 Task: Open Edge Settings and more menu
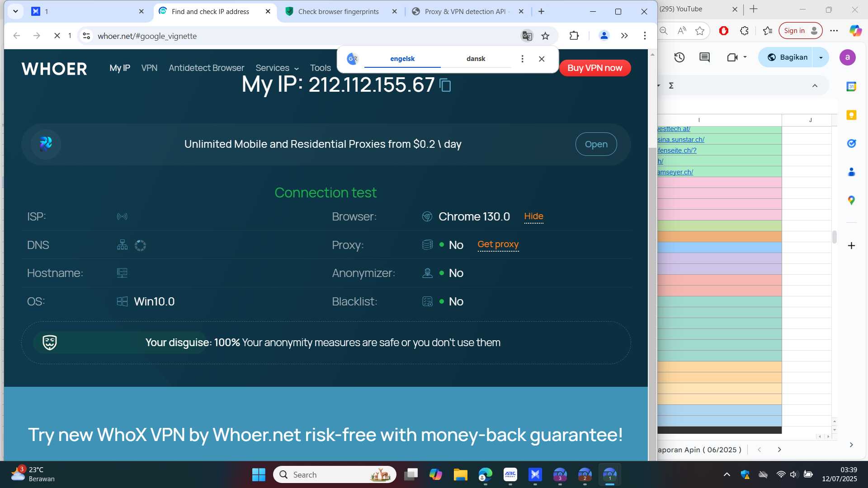834,31
